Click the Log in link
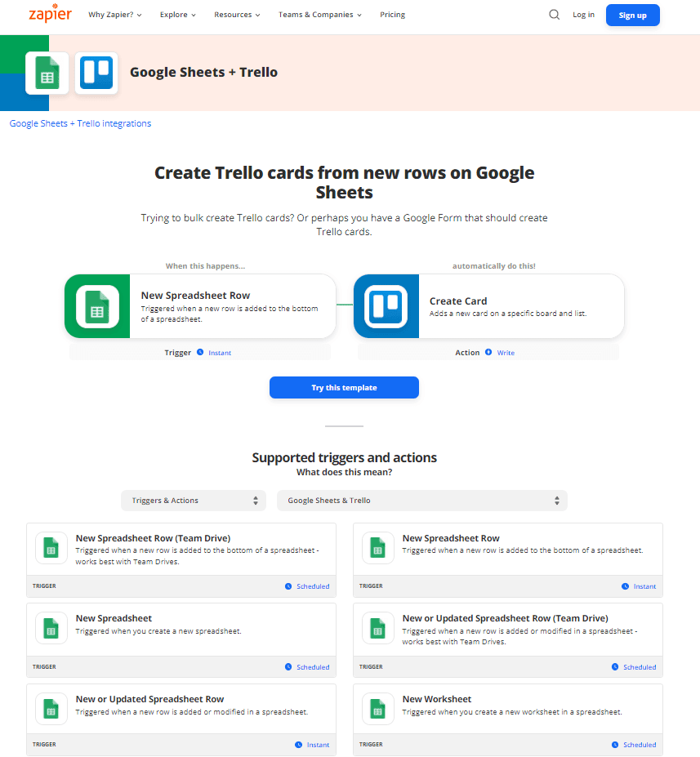Viewport: 700px width, 757px height. (584, 15)
